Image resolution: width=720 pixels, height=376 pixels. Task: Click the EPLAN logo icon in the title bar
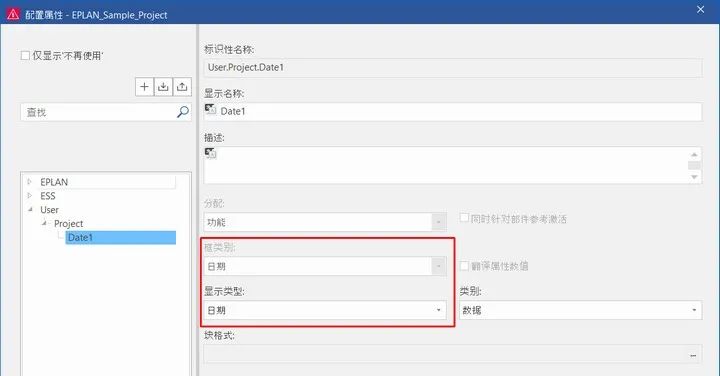13,14
